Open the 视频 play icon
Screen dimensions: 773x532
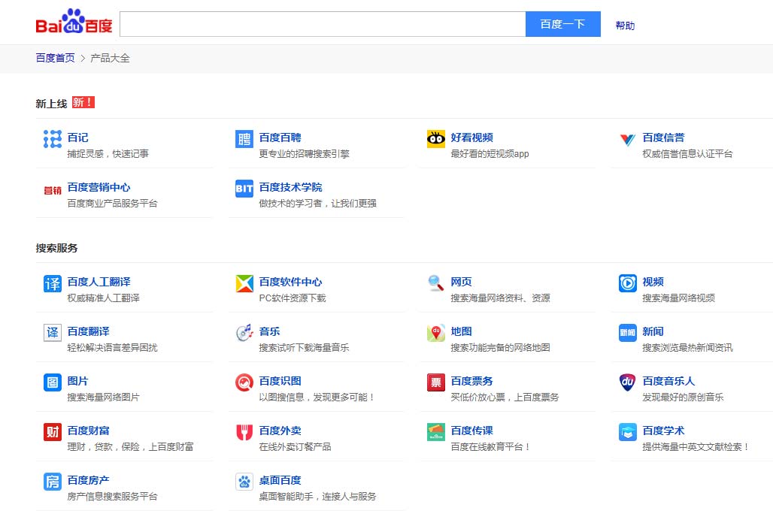coord(628,284)
